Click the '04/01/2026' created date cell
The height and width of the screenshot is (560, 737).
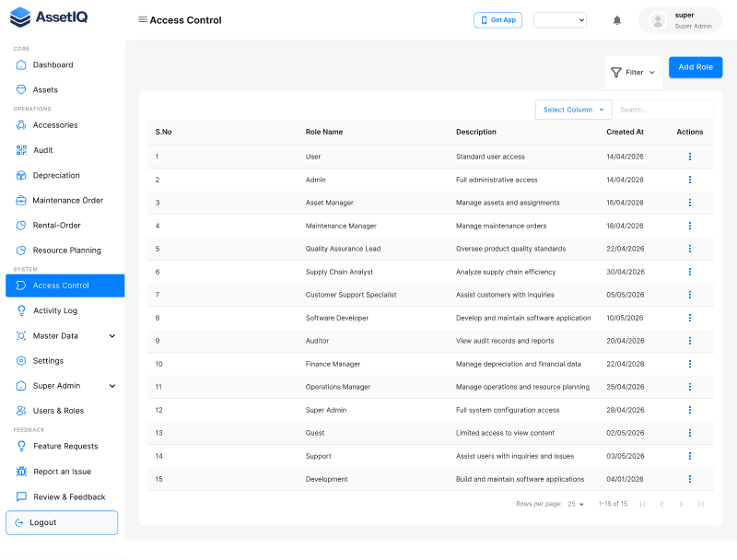click(625, 479)
